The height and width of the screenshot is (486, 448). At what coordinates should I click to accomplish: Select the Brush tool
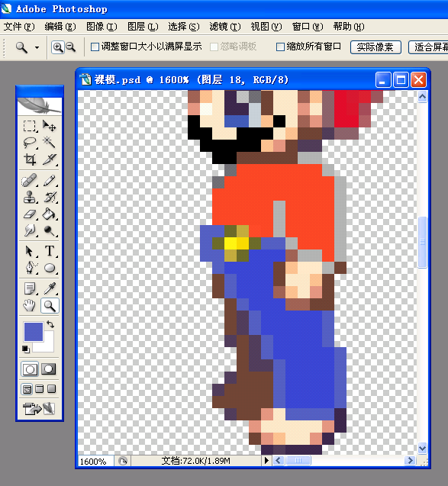[50, 180]
